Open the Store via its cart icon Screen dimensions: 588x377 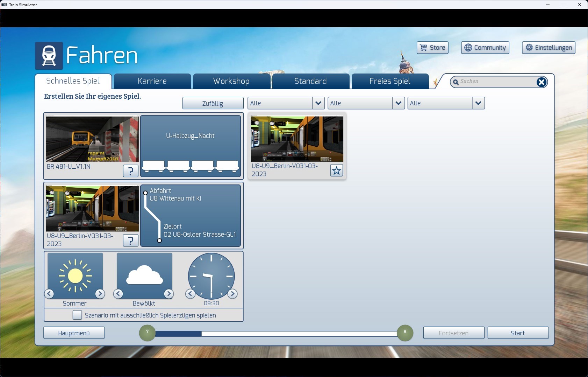[423, 48]
